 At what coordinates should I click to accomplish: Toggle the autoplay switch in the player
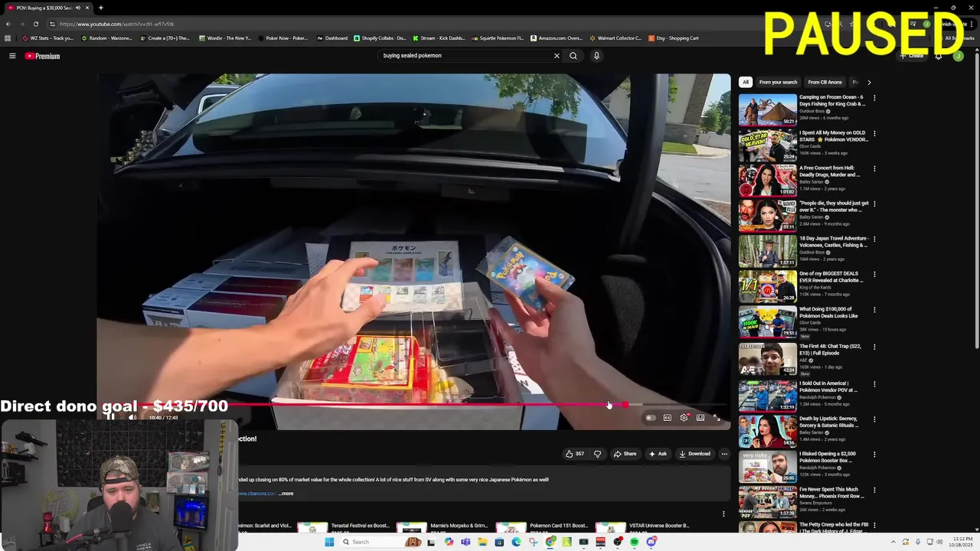pos(650,418)
